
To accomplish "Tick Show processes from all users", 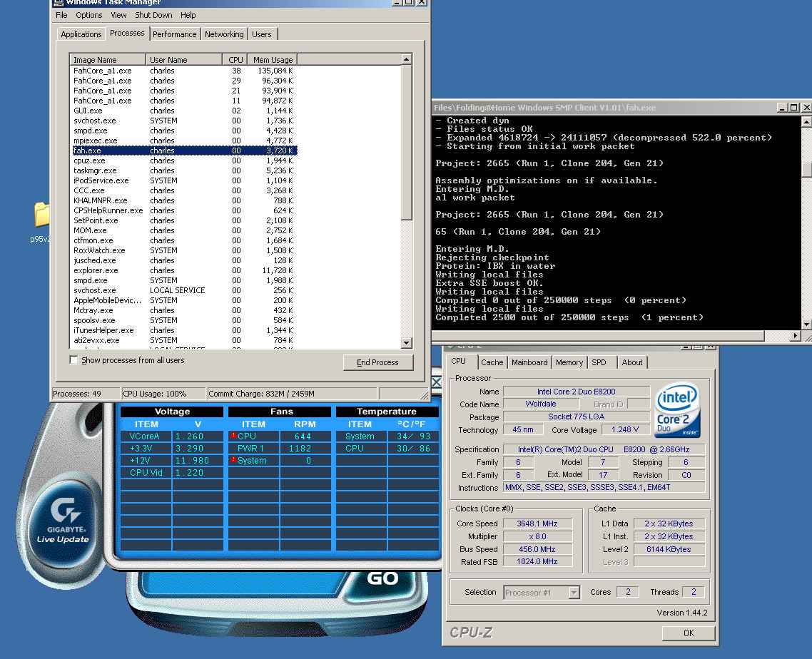I will pyautogui.click(x=73, y=359).
